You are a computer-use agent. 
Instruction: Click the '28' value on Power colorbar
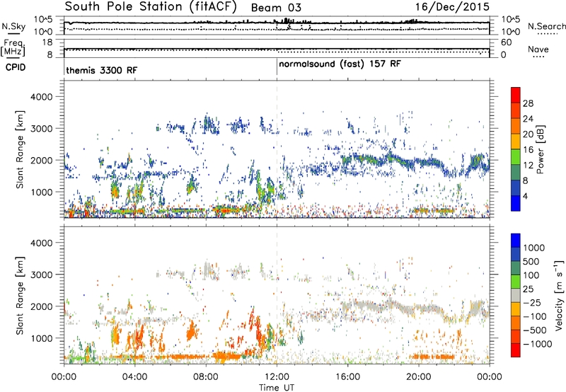pos(528,103)
